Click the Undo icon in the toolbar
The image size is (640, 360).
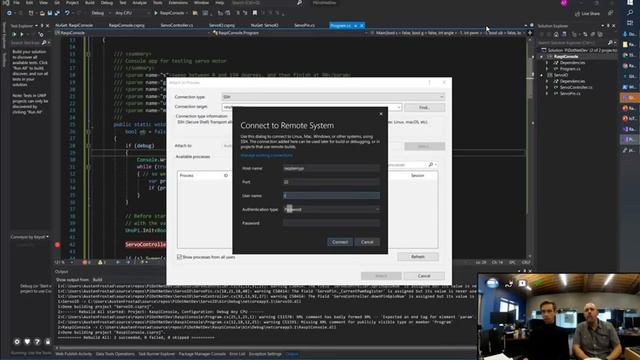tap(67, 13)
